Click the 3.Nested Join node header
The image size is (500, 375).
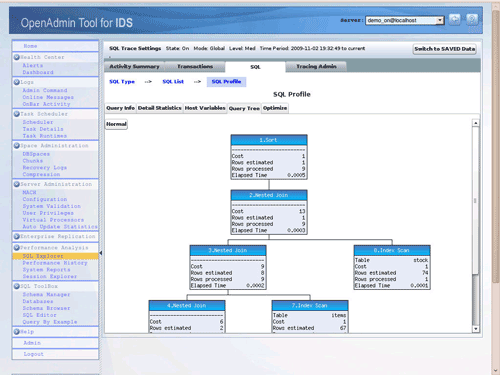tap(228, 250)
